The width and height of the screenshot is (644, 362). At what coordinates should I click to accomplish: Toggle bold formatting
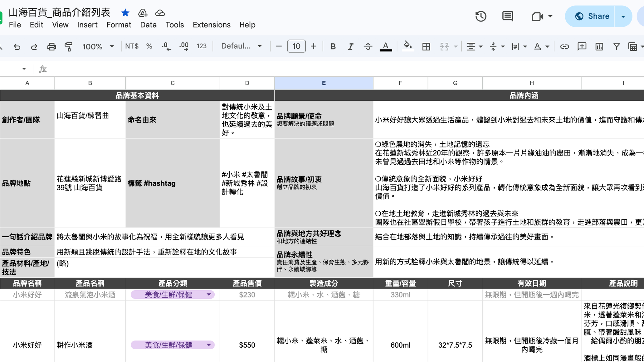tap(333, 46)
